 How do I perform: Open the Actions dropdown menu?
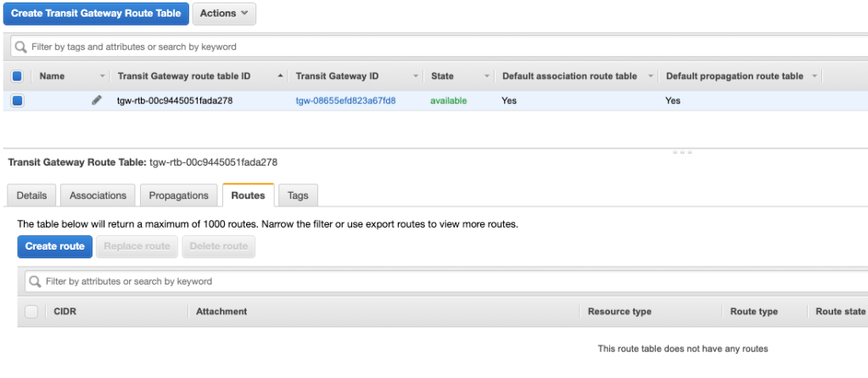click(224, 13)
